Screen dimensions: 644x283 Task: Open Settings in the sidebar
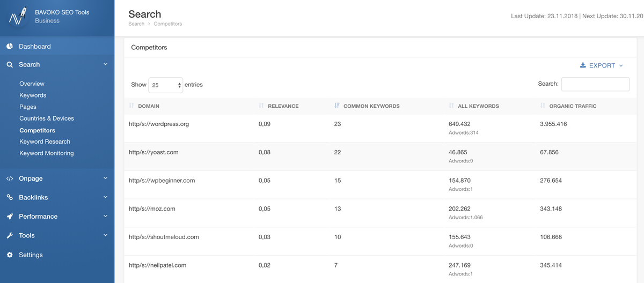(x=31, y=255)
